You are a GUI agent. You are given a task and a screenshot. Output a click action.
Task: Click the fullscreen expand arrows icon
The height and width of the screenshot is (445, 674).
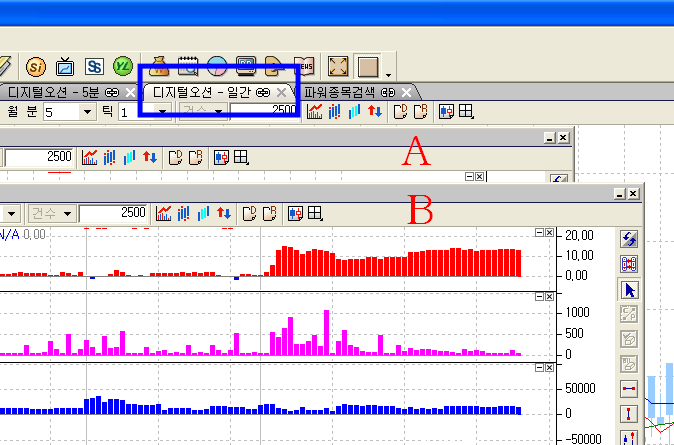click(338, 66)
